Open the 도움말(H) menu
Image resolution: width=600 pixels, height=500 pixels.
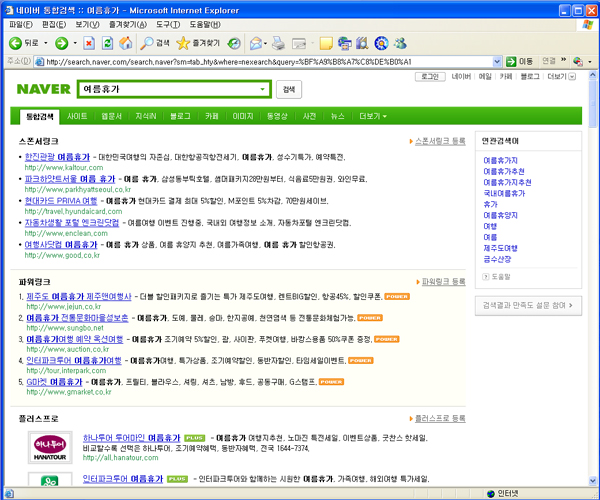[205, 24]
